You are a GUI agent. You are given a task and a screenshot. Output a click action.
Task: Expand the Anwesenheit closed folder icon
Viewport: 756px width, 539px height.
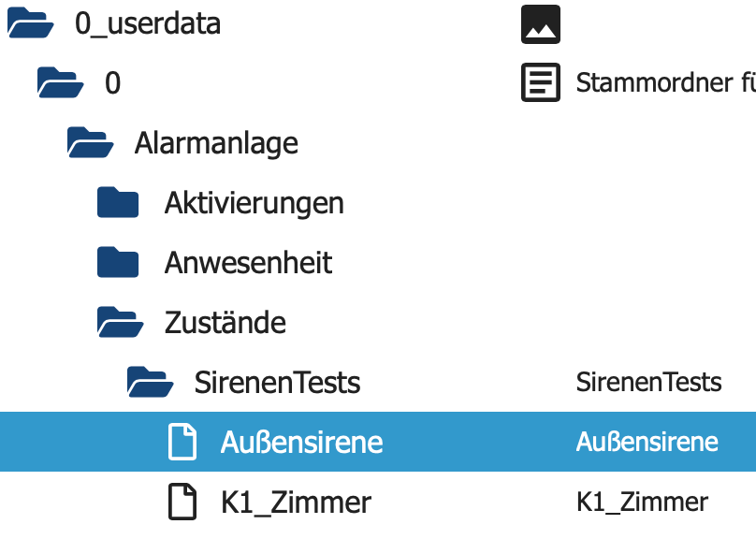(118, 263)
